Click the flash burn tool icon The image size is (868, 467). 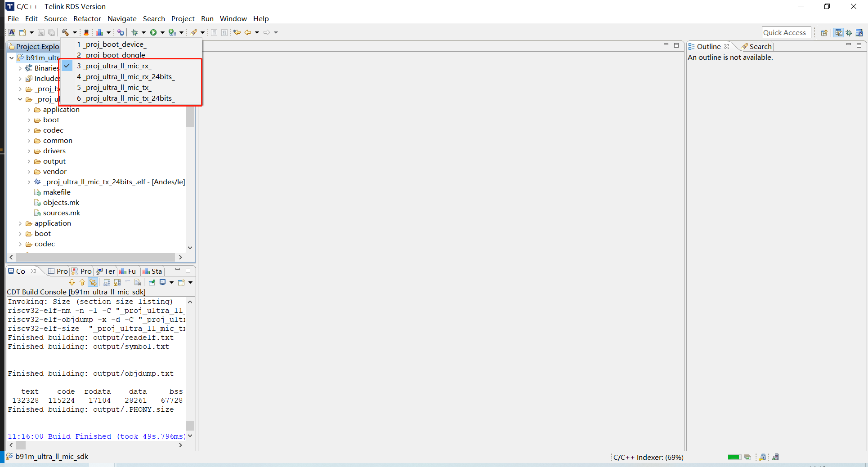[86, 32]
